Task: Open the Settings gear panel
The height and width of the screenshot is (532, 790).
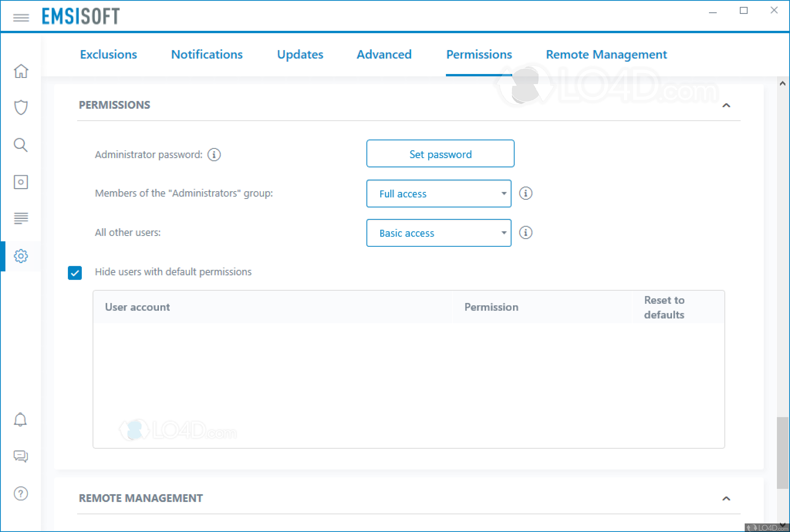Action: pos(21,256)
